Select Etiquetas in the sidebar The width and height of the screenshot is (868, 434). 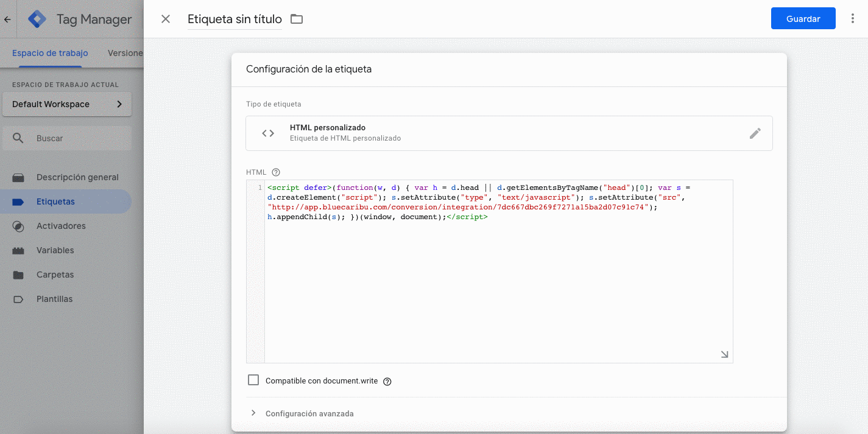click(x=66, y=201)
